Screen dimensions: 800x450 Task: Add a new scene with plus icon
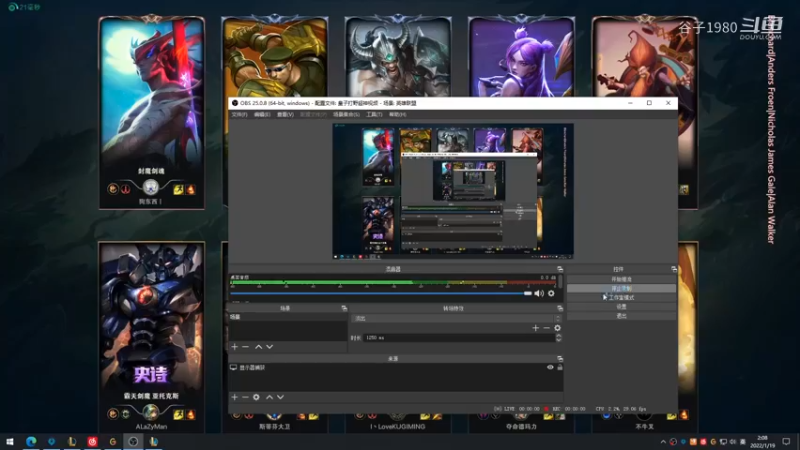pyautogui.click(x=234, y=347)
